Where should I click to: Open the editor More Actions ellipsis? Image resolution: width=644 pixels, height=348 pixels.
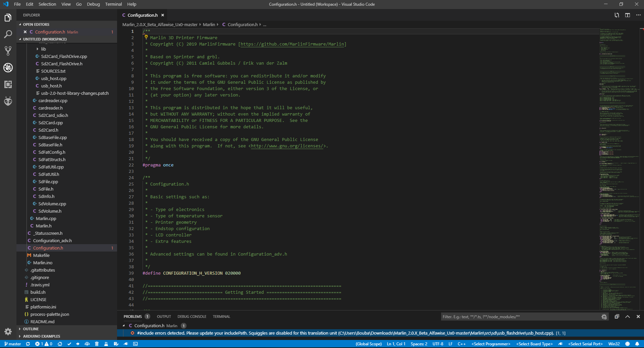638,15
